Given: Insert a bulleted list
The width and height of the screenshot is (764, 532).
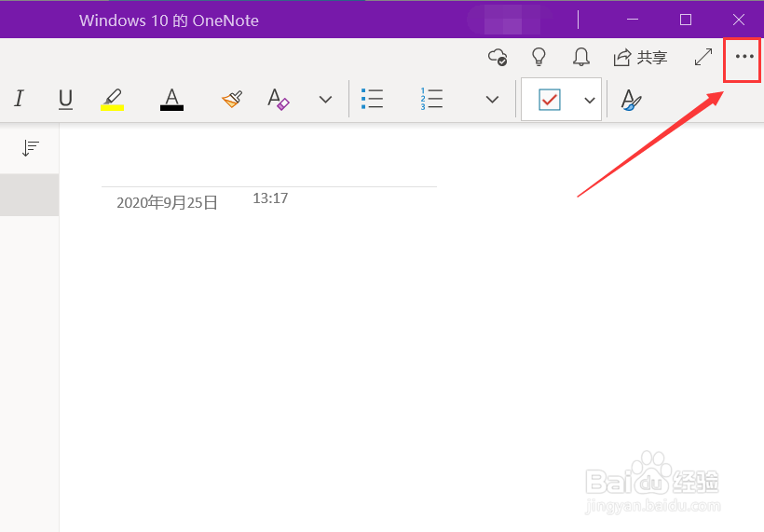Looking at the screenshot, I should tap(373, 99).
